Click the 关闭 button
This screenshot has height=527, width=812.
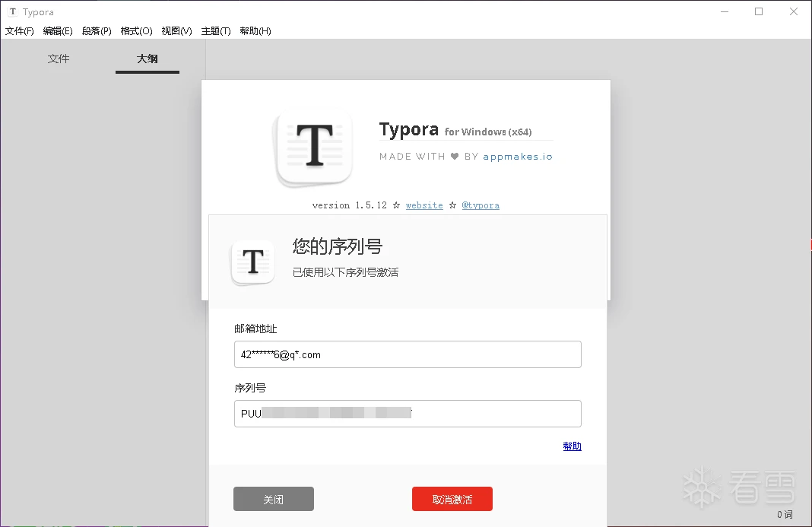coord(274,499)
